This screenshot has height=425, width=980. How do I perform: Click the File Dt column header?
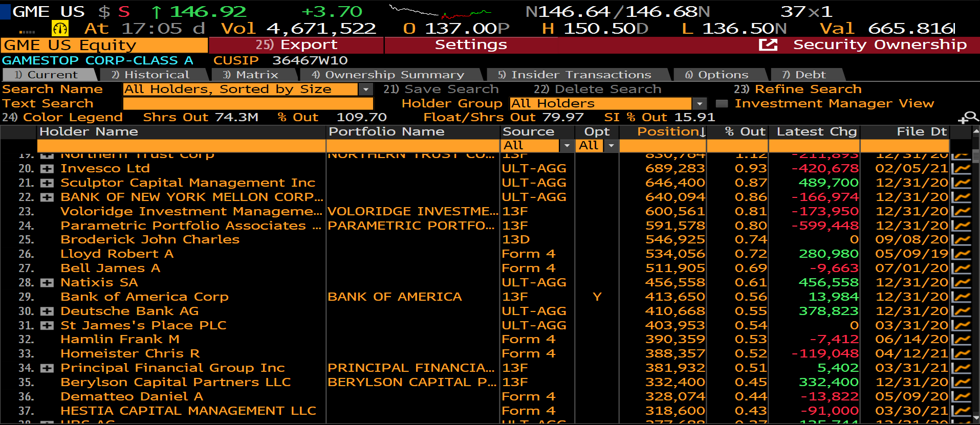(x=922, y=132)
